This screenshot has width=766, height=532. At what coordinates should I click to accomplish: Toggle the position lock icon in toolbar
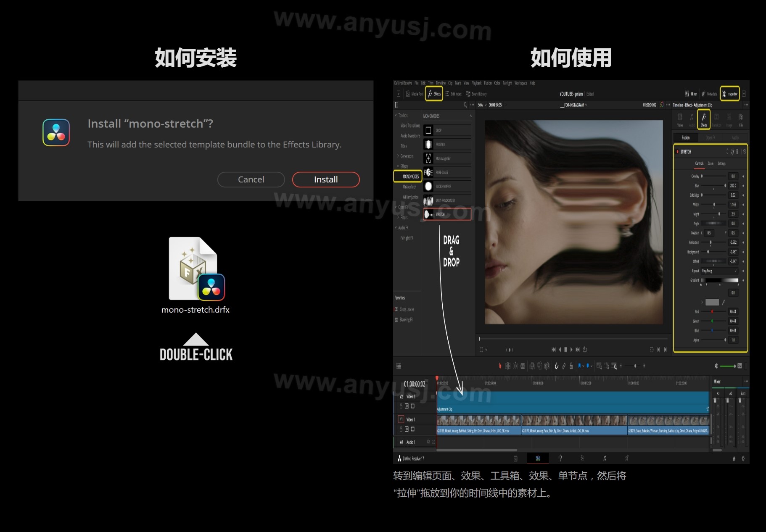click(571, 366)
